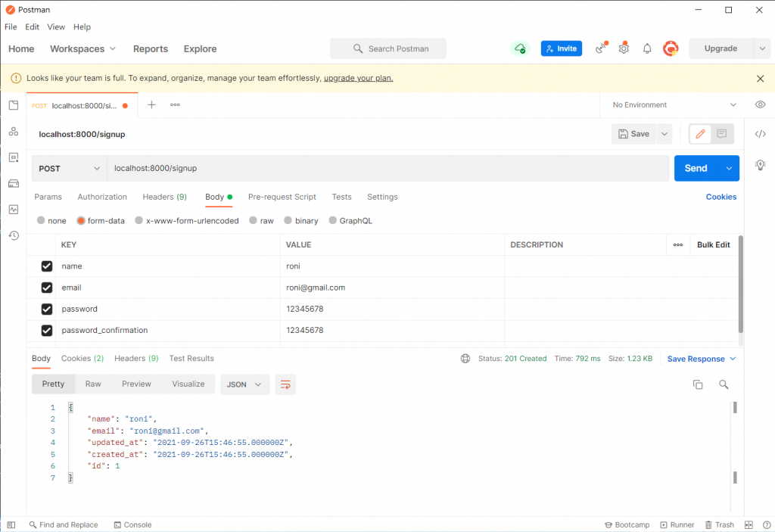Switch to edit mode pencil icon

(700, 134)
